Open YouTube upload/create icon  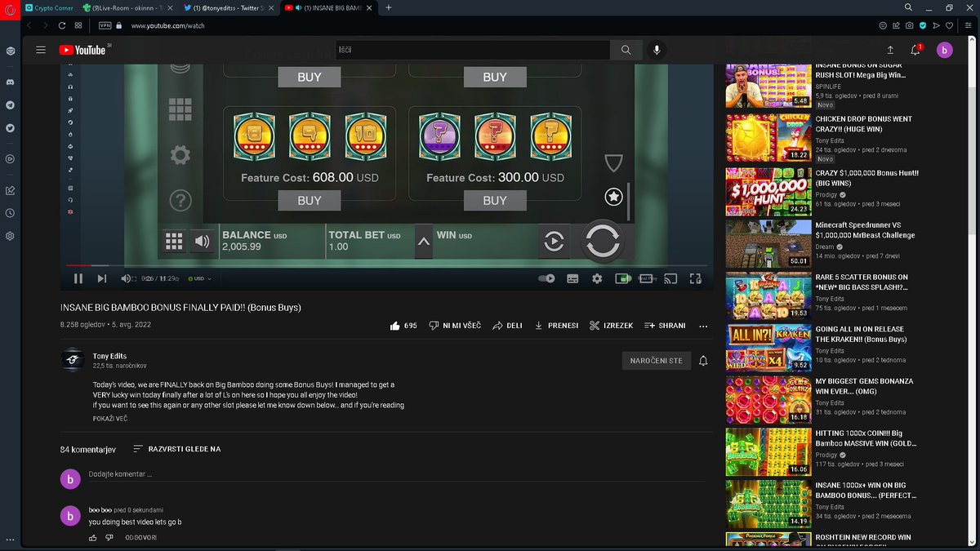(x=890, y=50)
